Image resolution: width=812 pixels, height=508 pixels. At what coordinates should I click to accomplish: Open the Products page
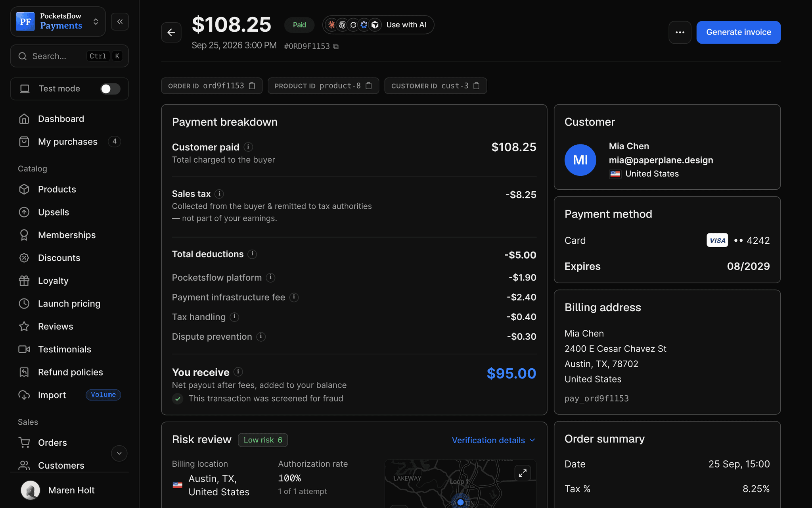click(x=69, y=189)
